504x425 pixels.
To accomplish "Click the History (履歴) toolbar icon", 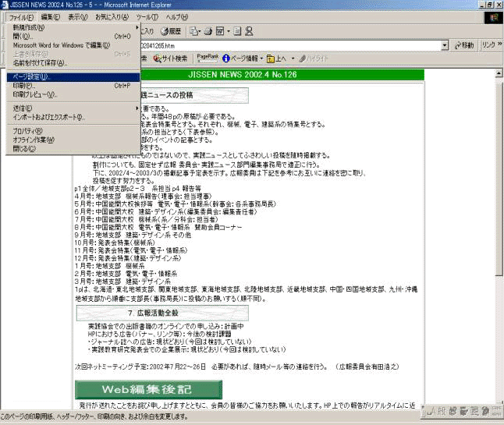I will coord(171,31).
